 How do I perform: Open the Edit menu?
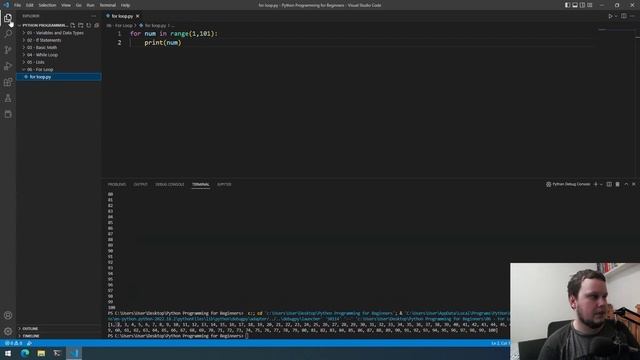[30, 5]
